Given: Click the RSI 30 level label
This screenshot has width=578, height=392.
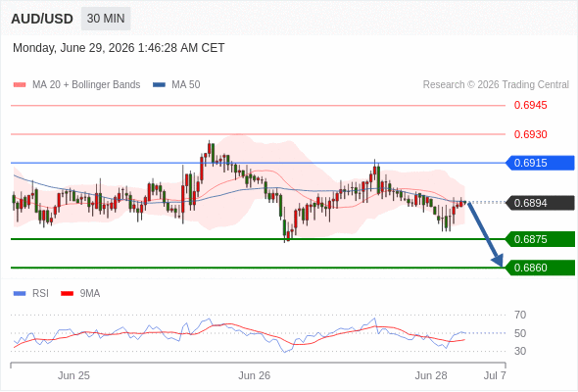Looking at the screenshot, I should [x=520, y=351].
